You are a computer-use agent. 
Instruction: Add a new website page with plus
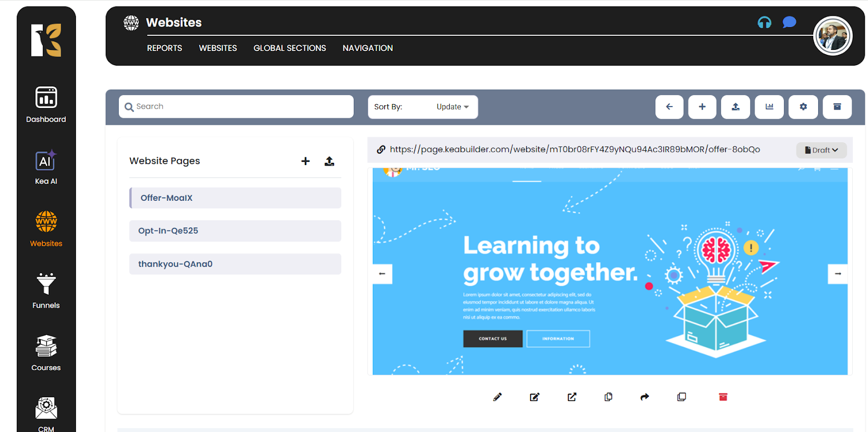305,161
